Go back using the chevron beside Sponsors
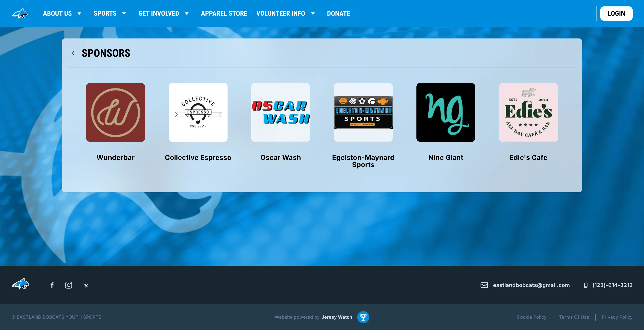 click(x=73, y=53)
